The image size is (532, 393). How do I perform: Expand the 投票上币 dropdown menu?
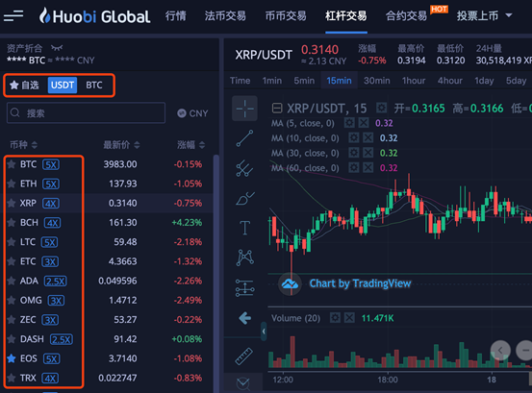509,15
